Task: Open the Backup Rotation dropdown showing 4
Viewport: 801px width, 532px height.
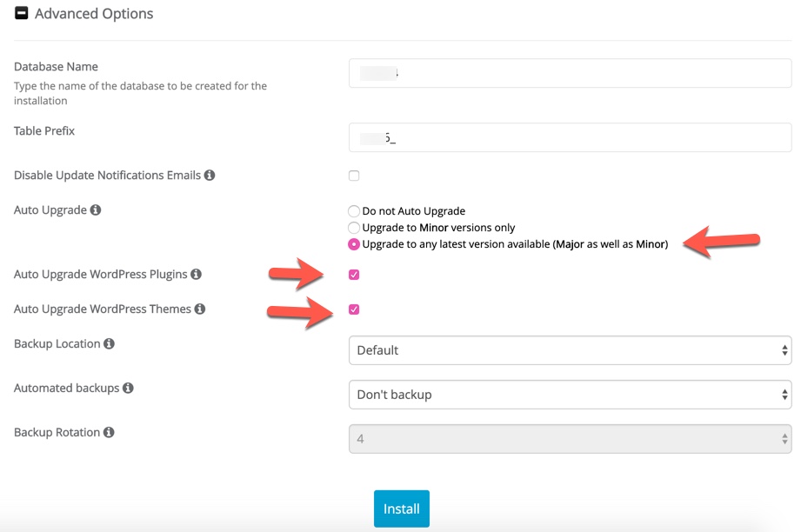Action: [571, 439]
